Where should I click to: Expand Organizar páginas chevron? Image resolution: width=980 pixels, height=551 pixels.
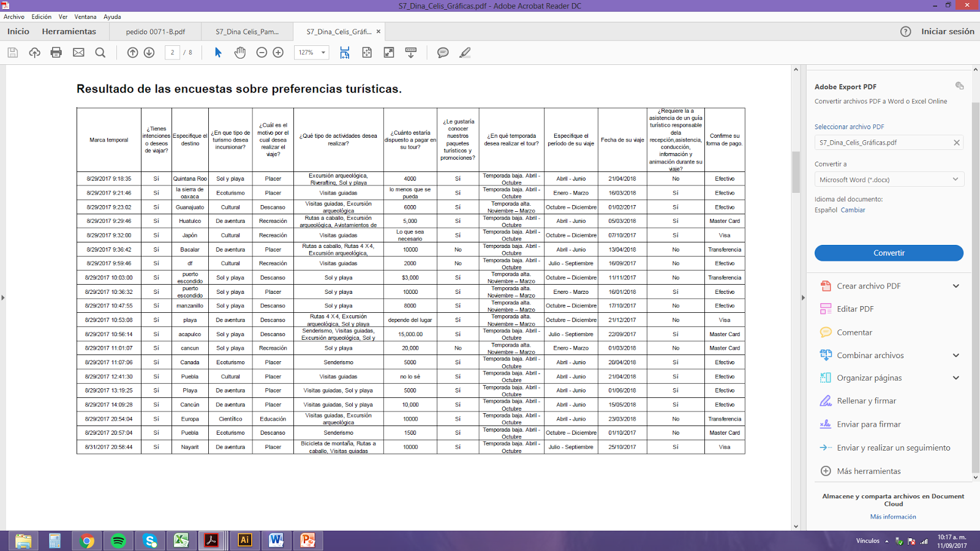point(956,378)
